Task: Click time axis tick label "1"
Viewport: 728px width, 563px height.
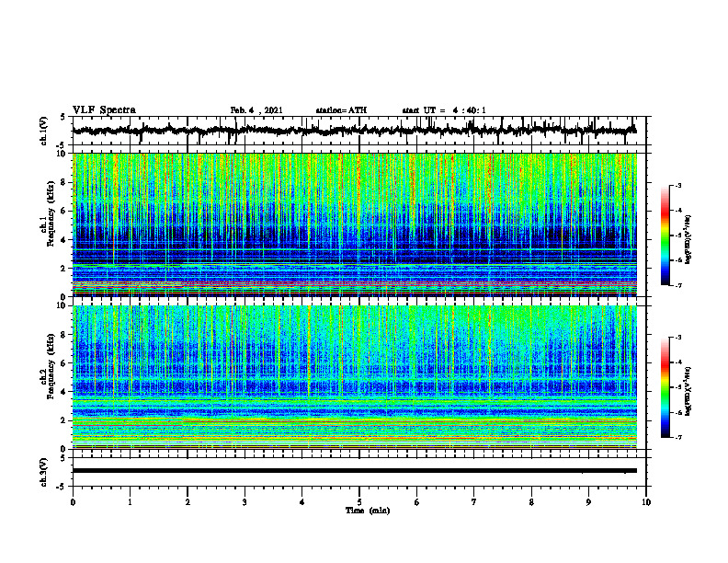Action: pyautogui.click(x=130, y=502)
